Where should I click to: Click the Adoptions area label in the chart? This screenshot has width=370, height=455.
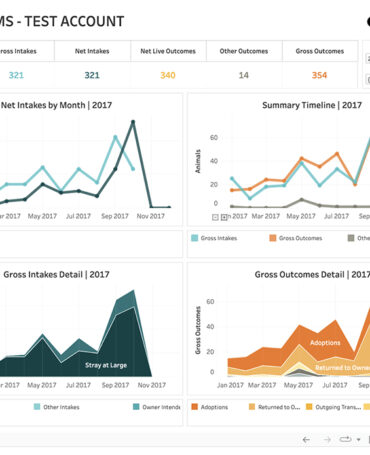point(325,343)
